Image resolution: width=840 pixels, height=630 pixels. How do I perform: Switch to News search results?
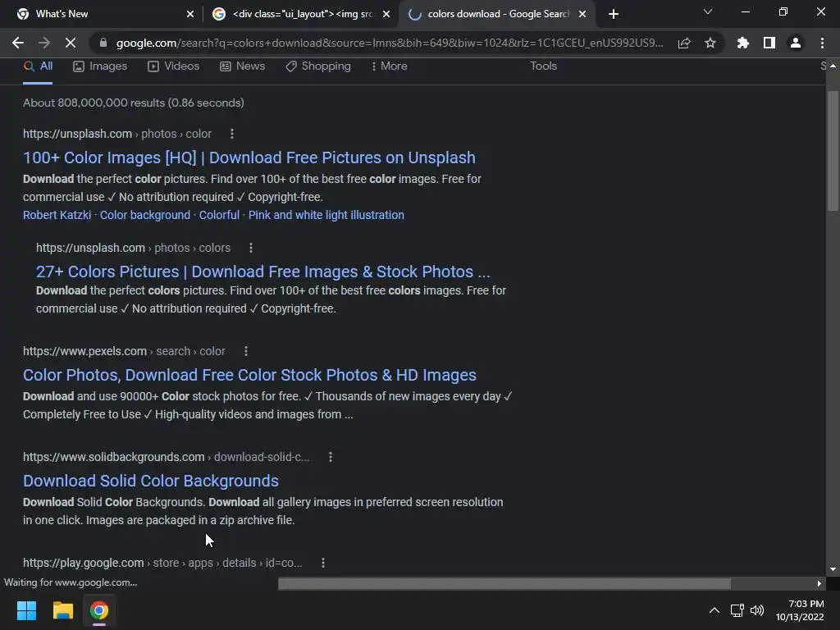click(x=243, y=66)
